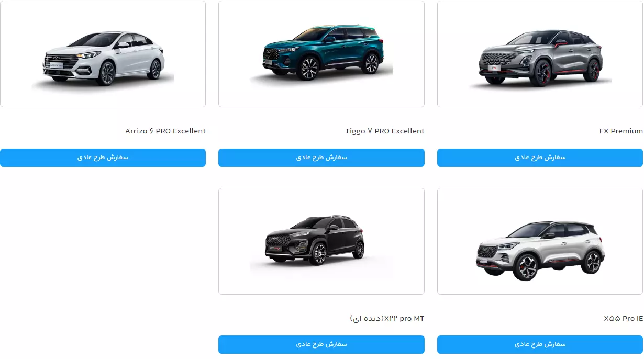
Task: Order the Tiggo 7 PRO Excellent with the blue button
Action: (x=321, y=158)
